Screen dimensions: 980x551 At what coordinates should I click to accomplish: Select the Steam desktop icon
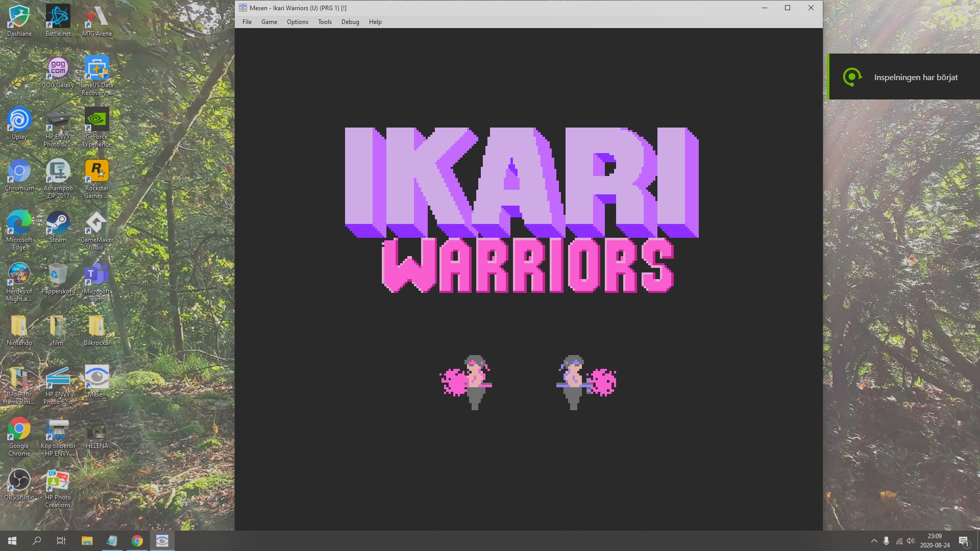(58, 227)
